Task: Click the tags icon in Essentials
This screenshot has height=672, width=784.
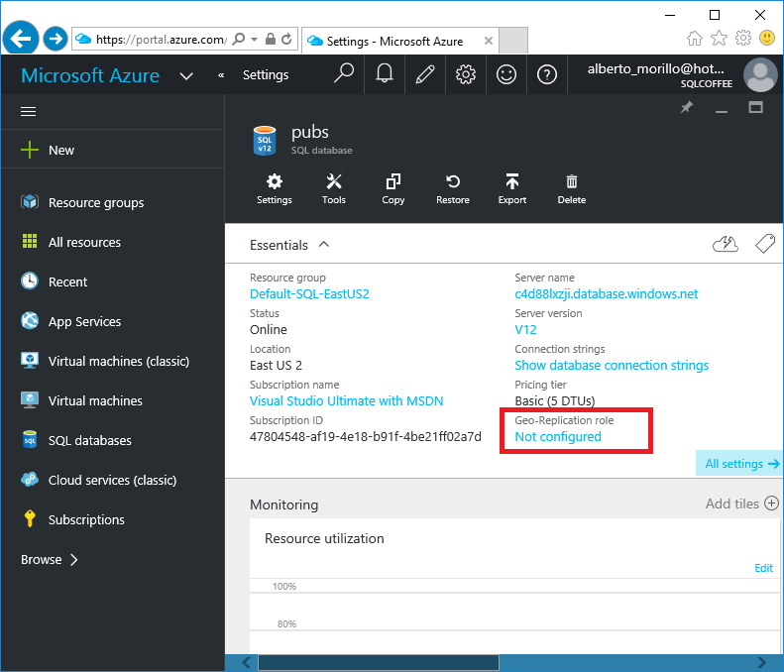Action: point(764,244)
